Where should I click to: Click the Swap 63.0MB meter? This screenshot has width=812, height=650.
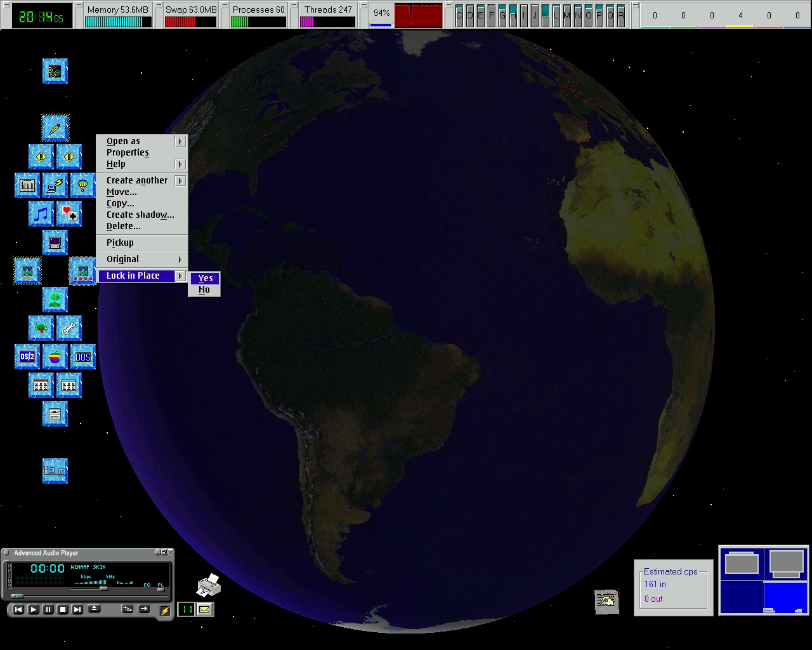(x=190, y=16)
